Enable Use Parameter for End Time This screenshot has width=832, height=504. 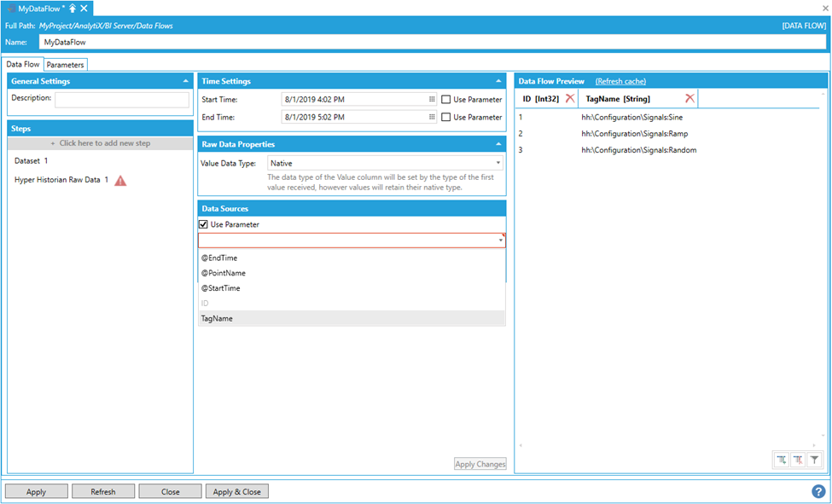click(x=446, y=117)
